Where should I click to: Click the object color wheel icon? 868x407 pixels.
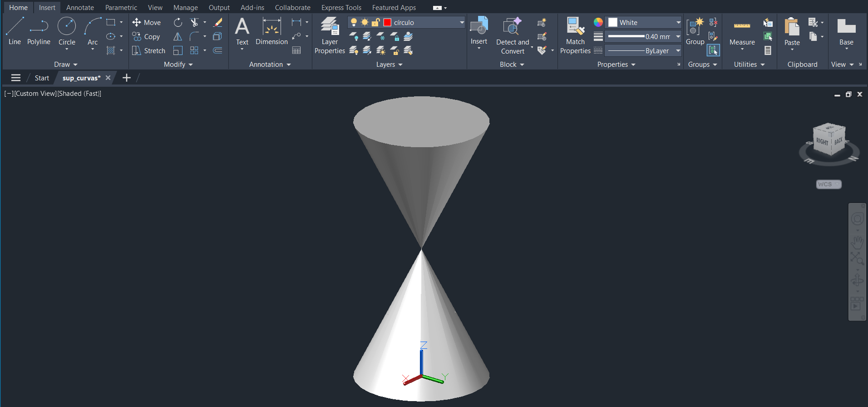(598, 22)
